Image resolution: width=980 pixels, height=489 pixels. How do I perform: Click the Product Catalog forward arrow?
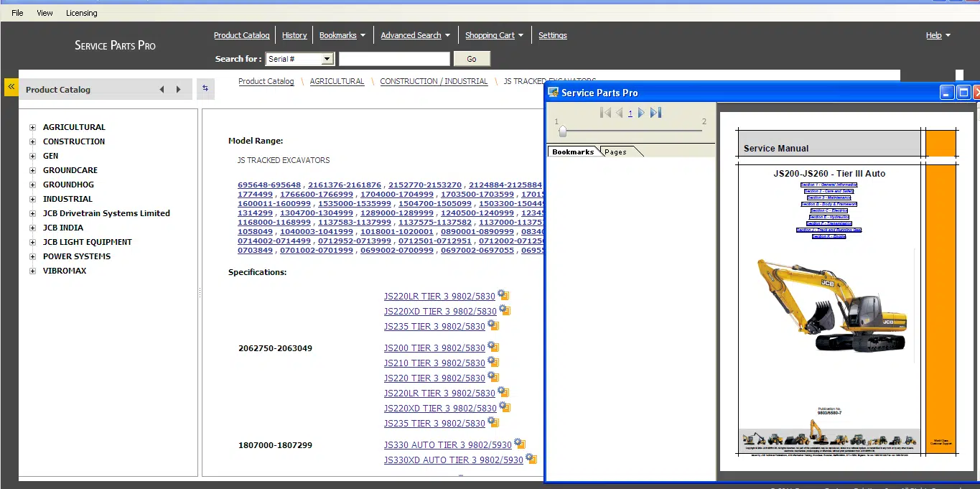[179, 90]
